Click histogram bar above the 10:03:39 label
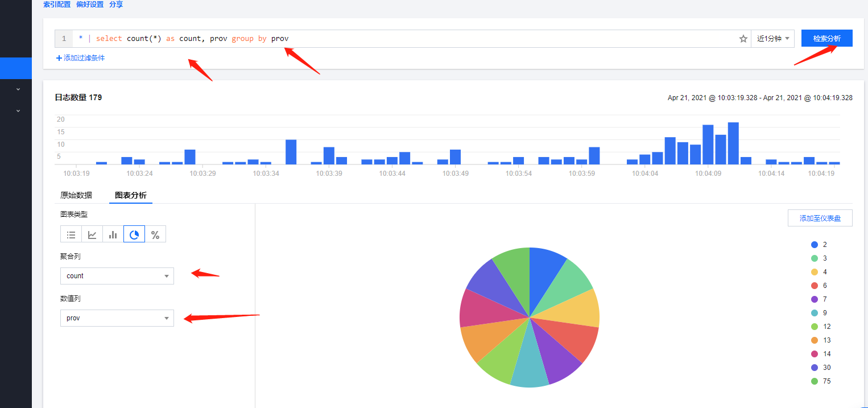 pyautogui.click(x=329, y=155)
